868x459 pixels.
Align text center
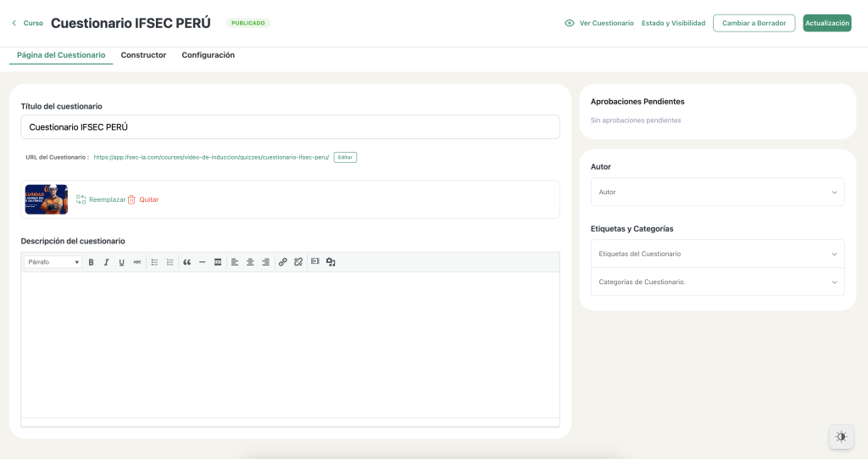click(250, 262)
